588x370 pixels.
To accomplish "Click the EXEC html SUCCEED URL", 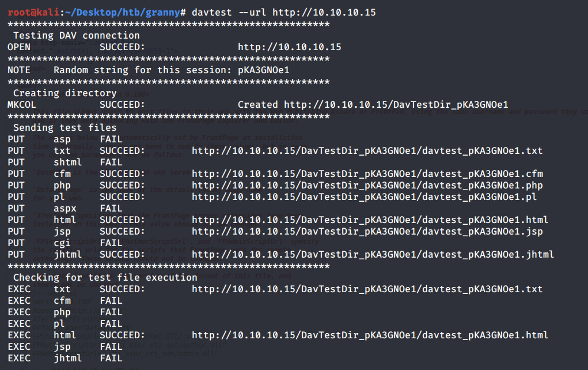I will (370, 335).
